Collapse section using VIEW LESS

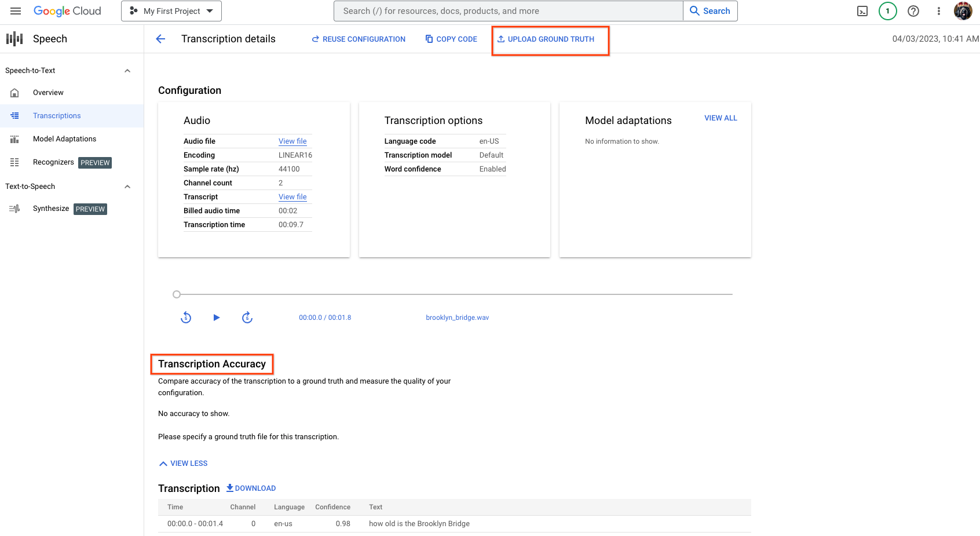(183, 463)
